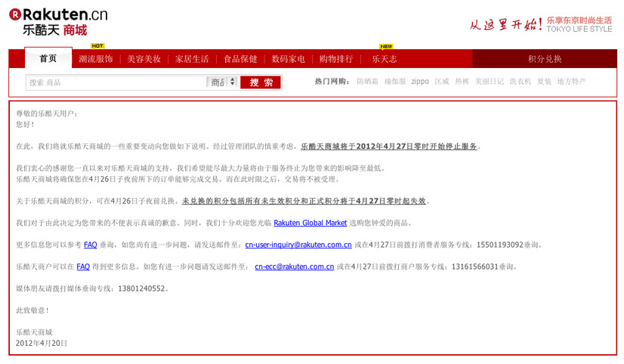View the 购物排行 rankings tab
This screenshot has height=364, width=624.
tap(336, 59)
